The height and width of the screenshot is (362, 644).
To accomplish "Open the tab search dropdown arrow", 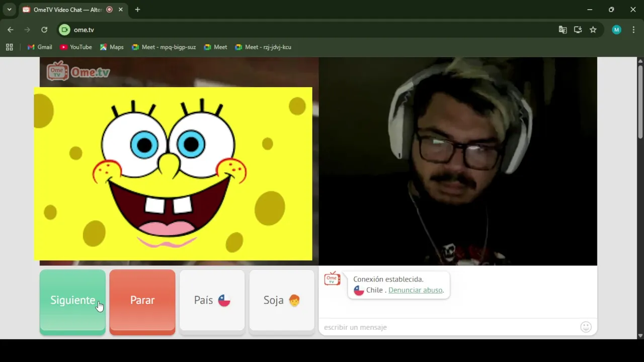I will coord(9,10).
